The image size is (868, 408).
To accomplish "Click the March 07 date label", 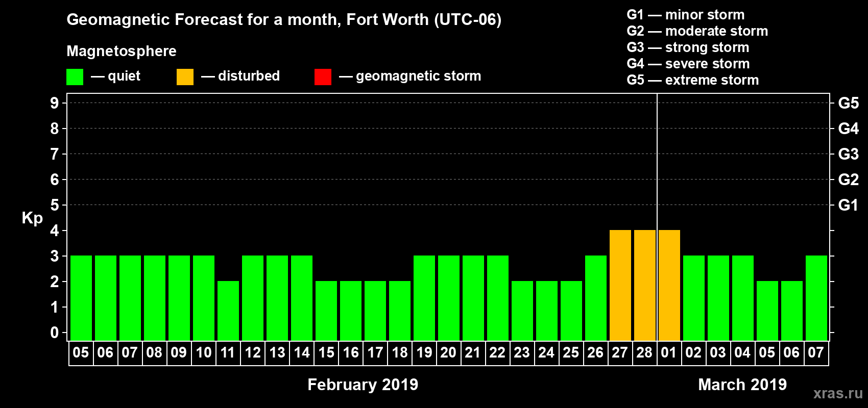I will tap(816, 352).
